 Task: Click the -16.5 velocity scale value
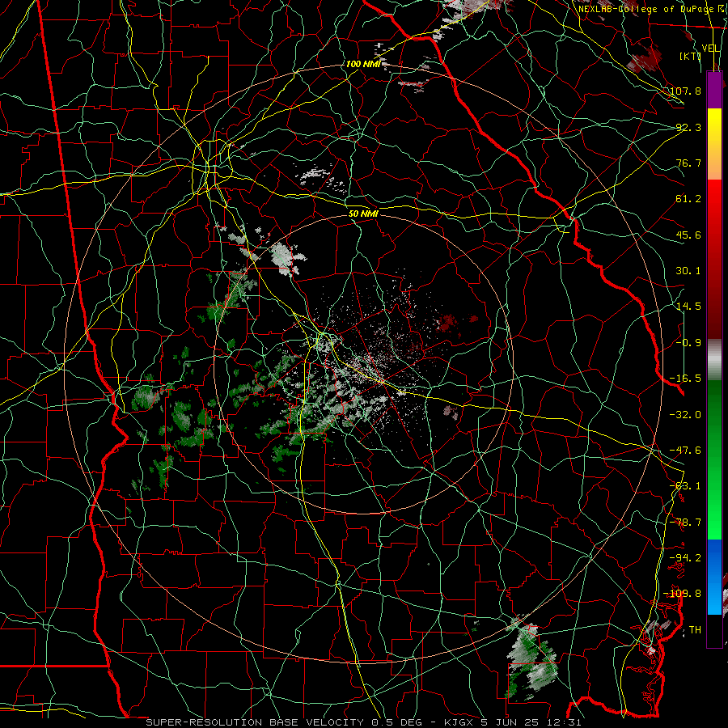point(685,379)
